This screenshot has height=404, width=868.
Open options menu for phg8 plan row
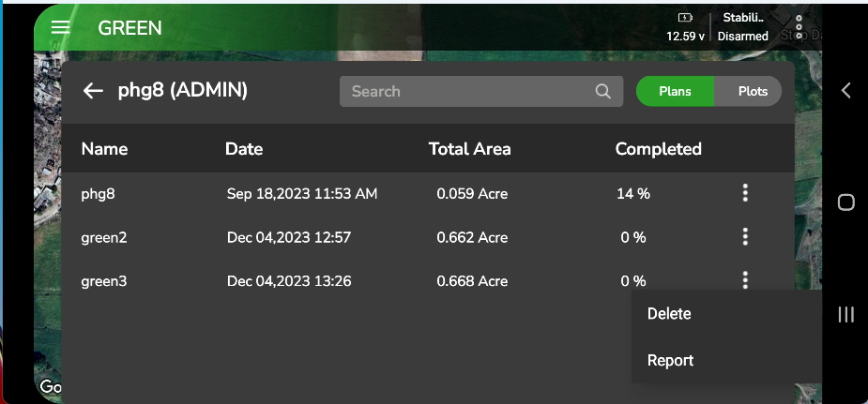coord(745,193)
